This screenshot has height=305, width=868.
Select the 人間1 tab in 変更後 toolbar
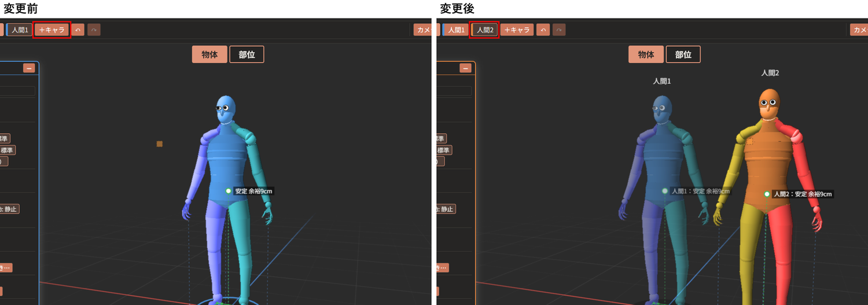click(x=455, y=30)
